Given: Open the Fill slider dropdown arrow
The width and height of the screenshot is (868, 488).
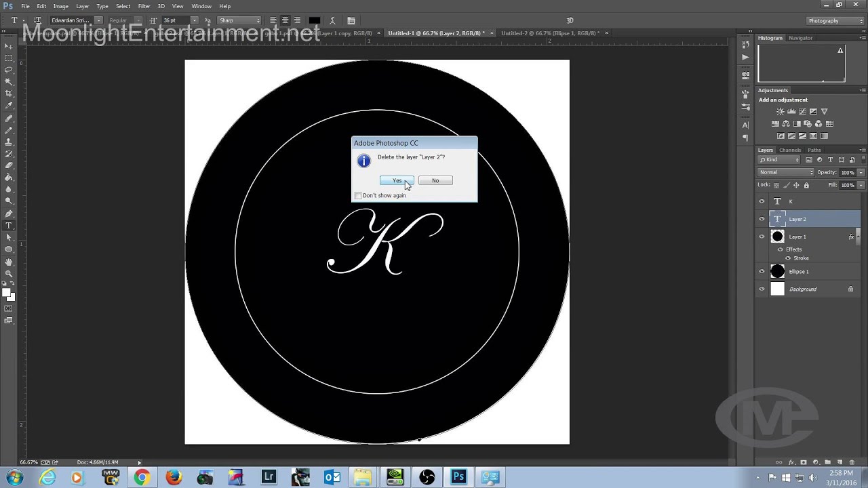Looking at the screenshot, I should pyautogui.click(x=861, y=185).
